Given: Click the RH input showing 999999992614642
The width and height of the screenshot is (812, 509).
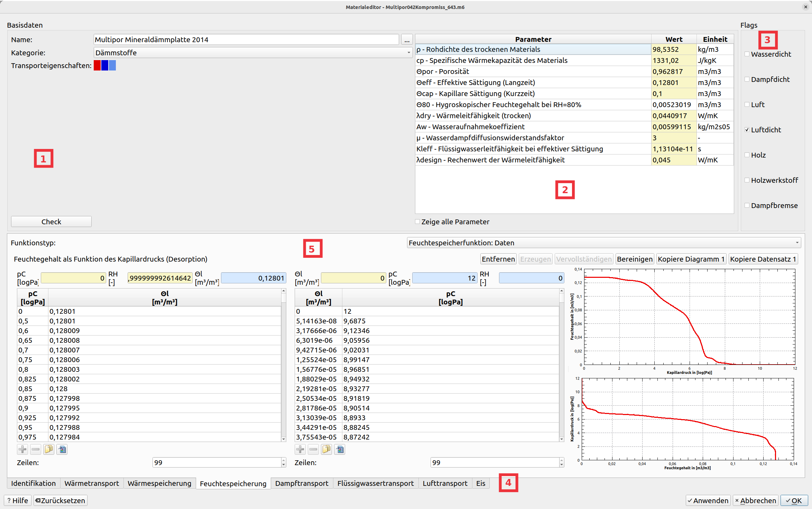Looking at the screenshot, I should [x=160, y=278].
